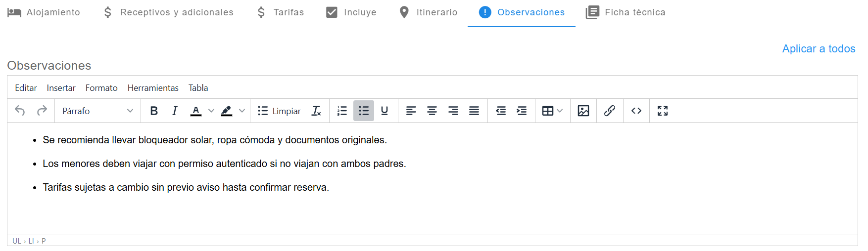Increase indent of the list item
Screen dimensions: 868x251
(x=522, y=111)
